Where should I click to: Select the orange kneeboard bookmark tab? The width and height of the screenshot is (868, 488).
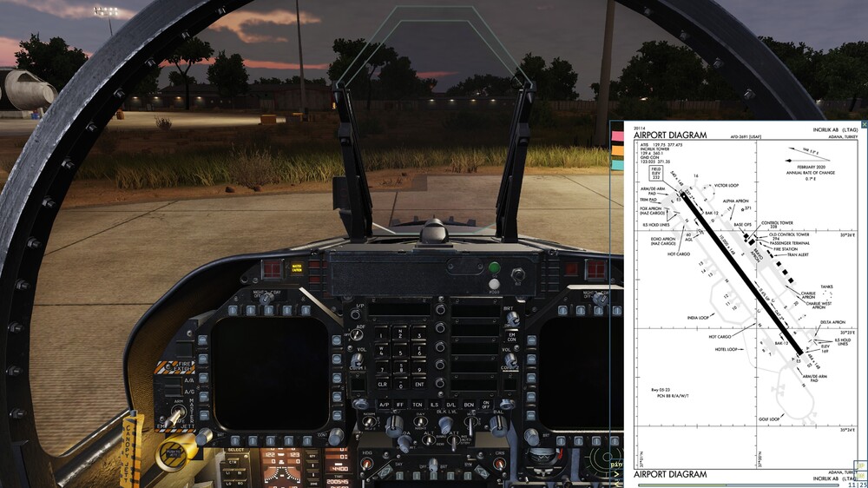pyautogui.click(x=617, y=151)
